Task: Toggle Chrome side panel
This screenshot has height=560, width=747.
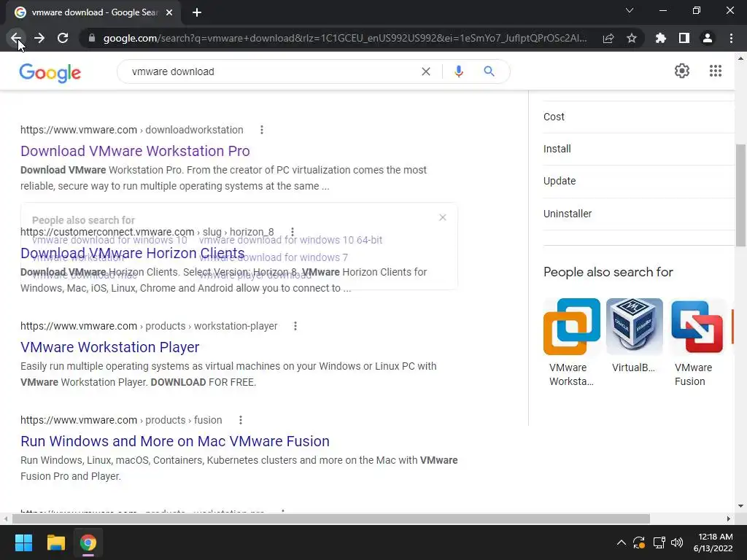Action: [684, 38]
